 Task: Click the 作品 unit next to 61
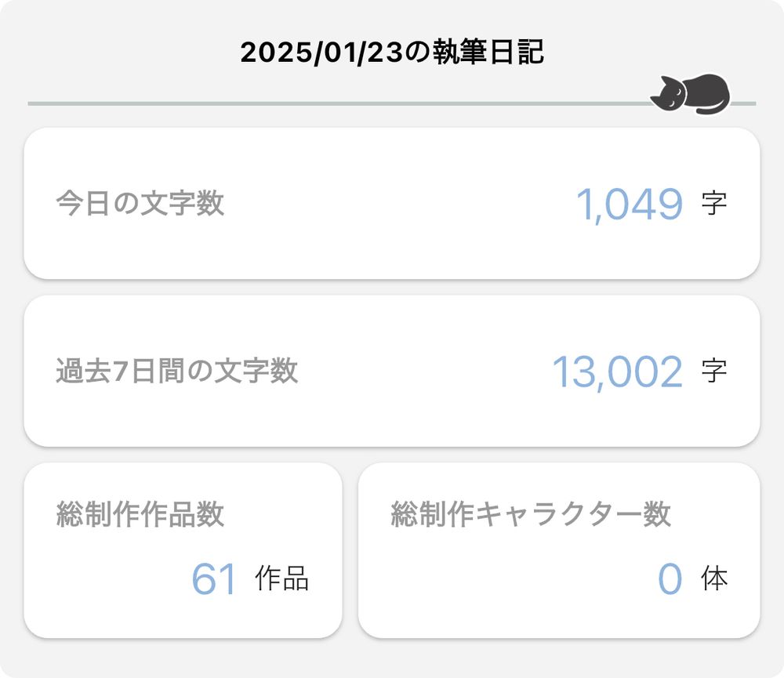click(x=282, y=578)
